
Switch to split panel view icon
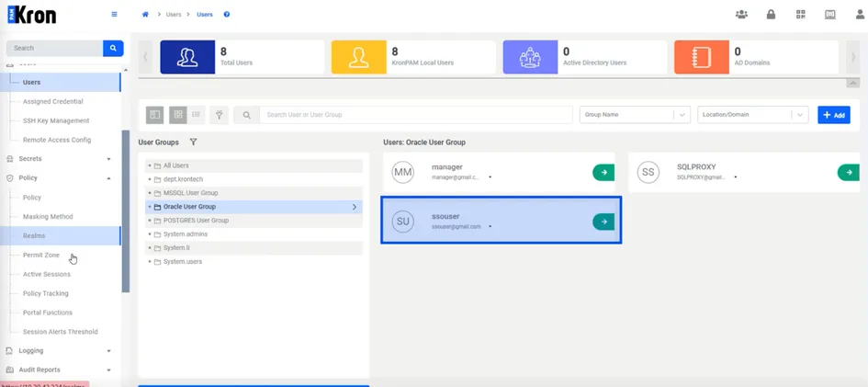pos(155,115)
